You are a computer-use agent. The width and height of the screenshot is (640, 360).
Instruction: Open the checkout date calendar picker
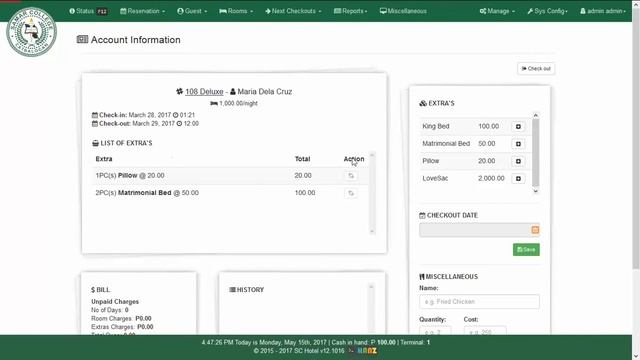pos(535,230)
